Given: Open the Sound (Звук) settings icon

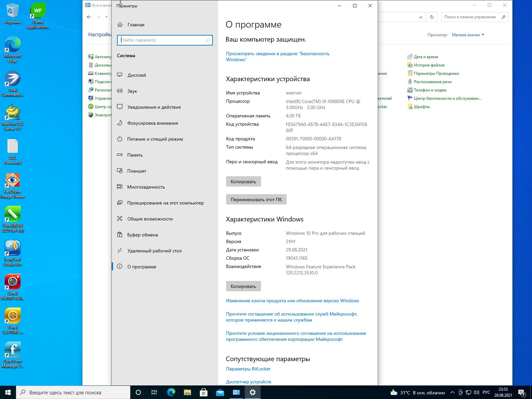Looking at the screenshot, I should 120,91.
